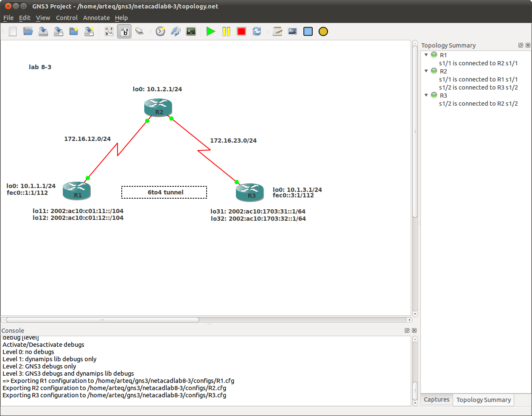This screenshot has height=416, width=532.
Task: Open an existing topology file
Action: tap(28, 31)
